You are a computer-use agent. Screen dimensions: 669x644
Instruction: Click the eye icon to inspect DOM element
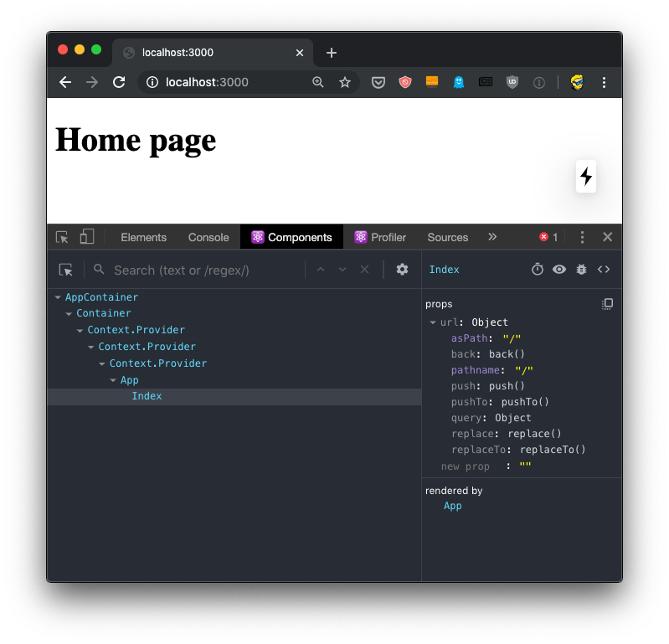coord(559,270)
